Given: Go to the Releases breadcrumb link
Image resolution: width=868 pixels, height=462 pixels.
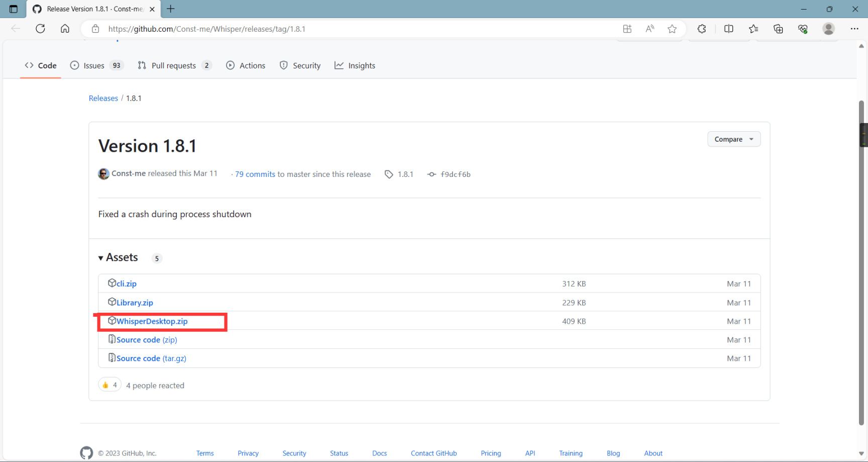Looking at the screenshot, I should tap(103, 98).
